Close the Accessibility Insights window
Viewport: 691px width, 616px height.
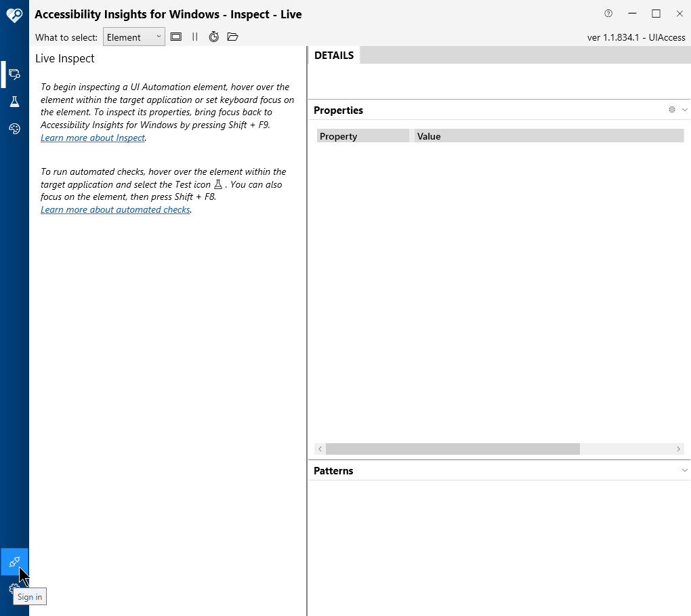[679, 14]
